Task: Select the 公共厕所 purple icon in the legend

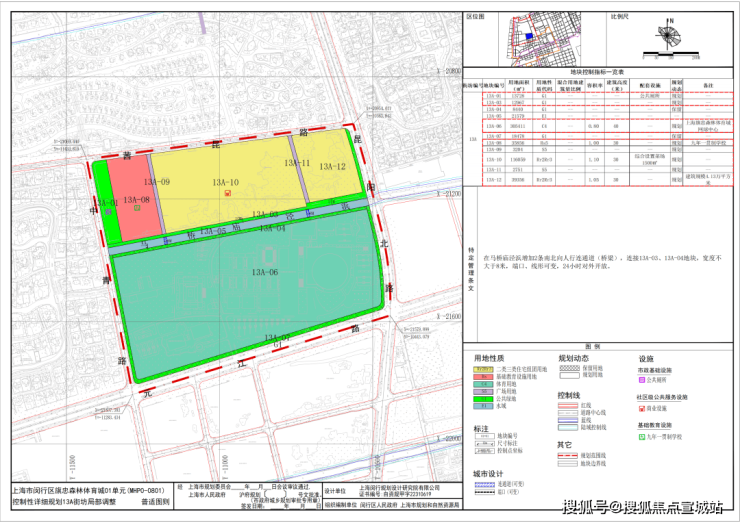Action: (642, 380)
